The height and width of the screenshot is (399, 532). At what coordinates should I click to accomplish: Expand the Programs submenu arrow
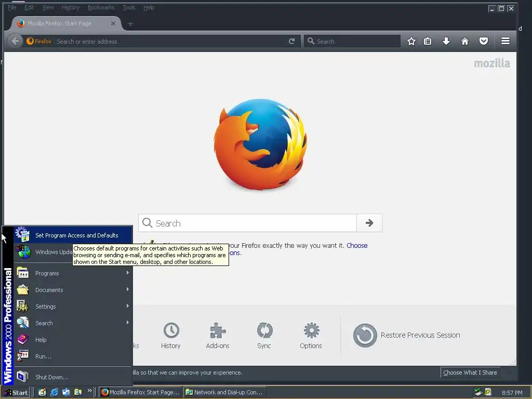[128, 273]
